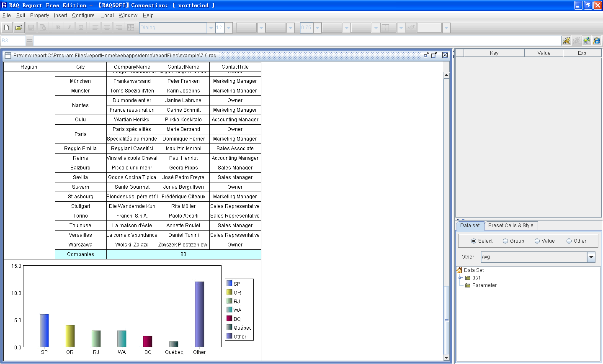Apply center text alignment icon
The image size is (603, 364).
pyautogui.click(x=107, y=28)
